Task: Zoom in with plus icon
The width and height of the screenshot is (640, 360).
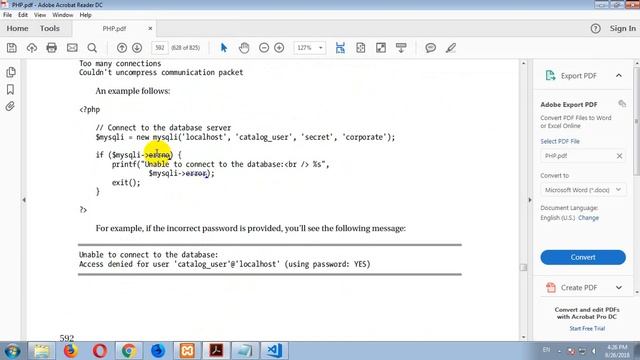Action: click(279, 48)
